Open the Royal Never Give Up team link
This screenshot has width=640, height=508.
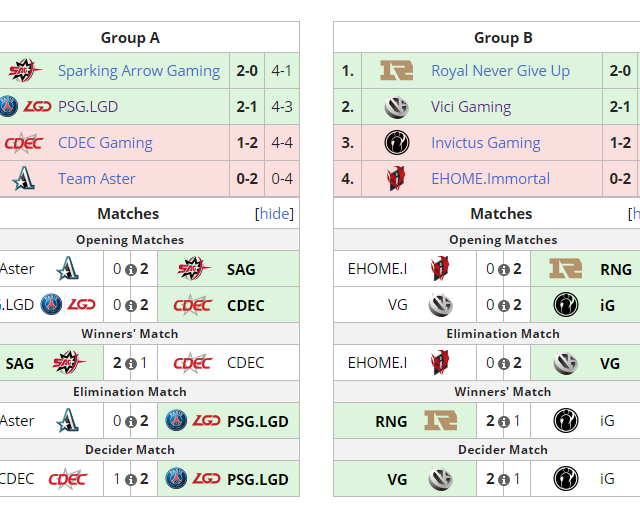tap(500, 71)
